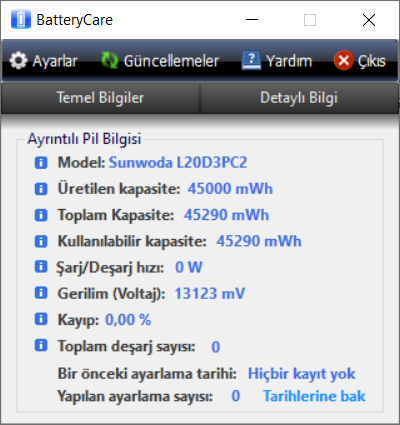Minimize the BatteryCare window

tap(252, 20)
